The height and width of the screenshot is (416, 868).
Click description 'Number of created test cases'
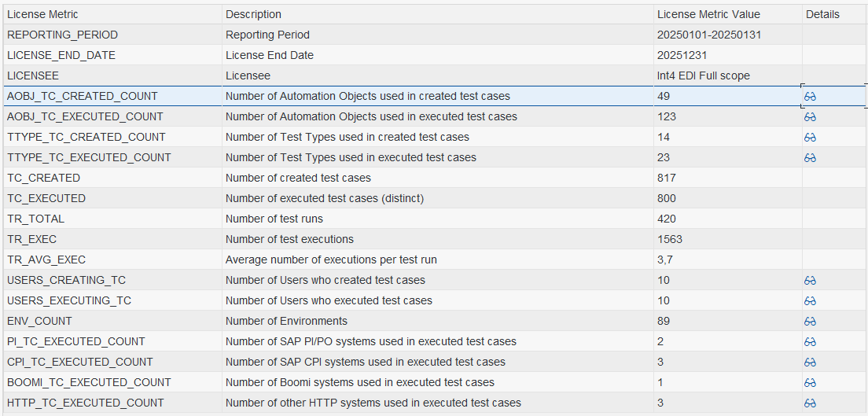299,179
